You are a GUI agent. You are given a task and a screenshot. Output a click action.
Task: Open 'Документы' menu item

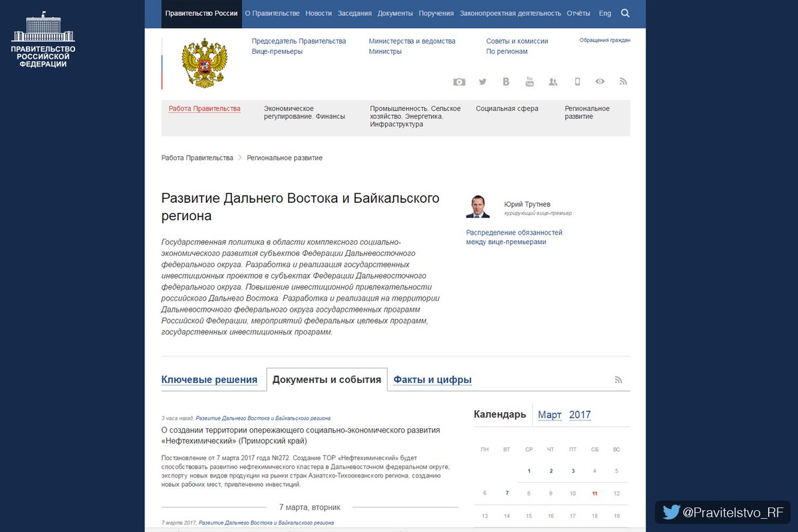coord(395,13)
